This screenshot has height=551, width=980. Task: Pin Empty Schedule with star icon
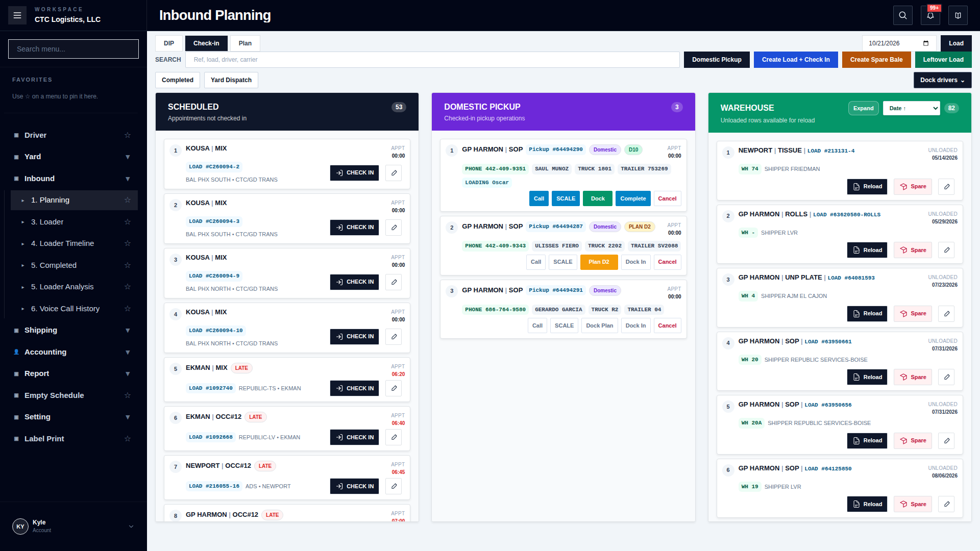[x=128, y=395]
